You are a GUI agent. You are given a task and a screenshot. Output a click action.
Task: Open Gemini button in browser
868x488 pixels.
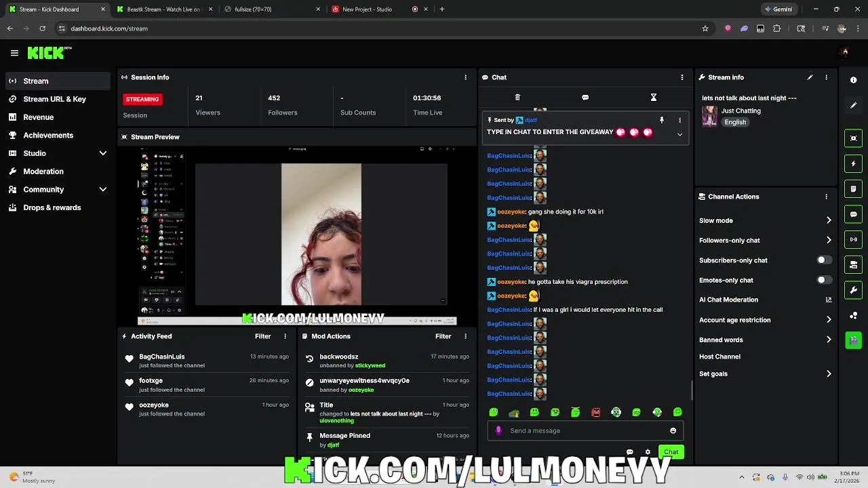point(778,9)
